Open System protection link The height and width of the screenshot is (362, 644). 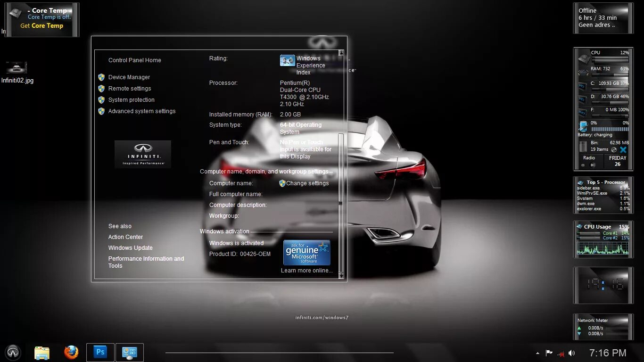[x=131, y=100]
